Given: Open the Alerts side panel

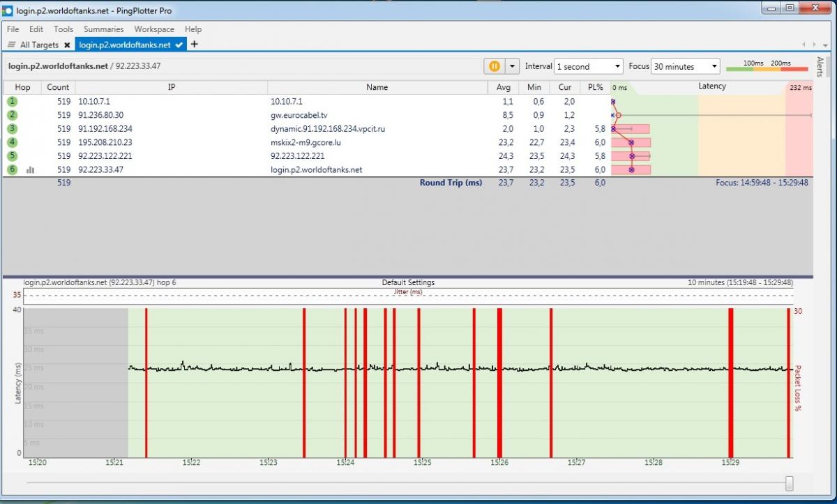Looking at the screenshot, I should pos(820,66).
